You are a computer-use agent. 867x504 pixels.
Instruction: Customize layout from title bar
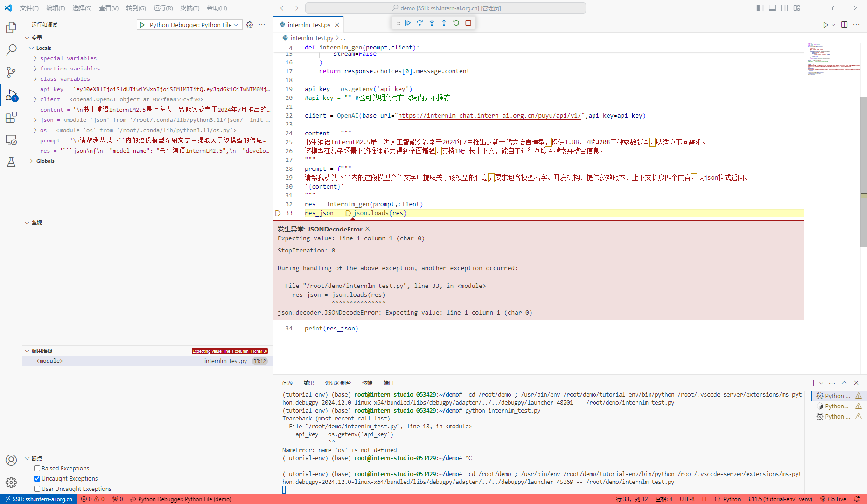pyautogui.click(x=797, y=8)
